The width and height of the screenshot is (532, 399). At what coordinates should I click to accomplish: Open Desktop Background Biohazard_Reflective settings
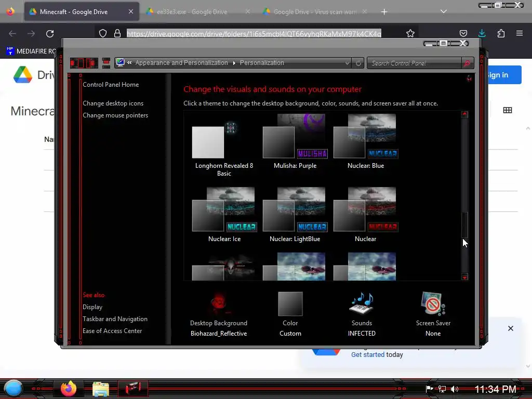pos(219,314)
